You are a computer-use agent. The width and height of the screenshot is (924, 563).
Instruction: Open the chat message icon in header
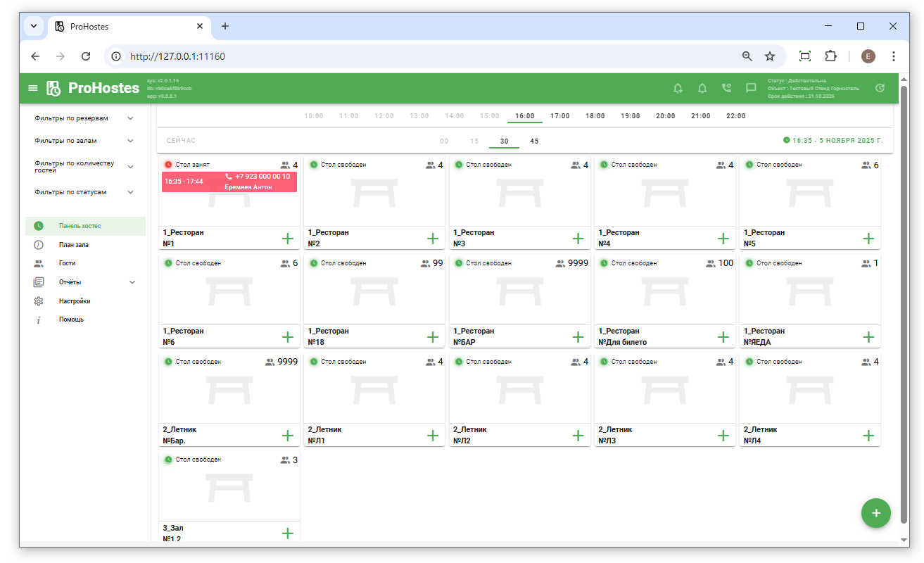click(751, 88)
